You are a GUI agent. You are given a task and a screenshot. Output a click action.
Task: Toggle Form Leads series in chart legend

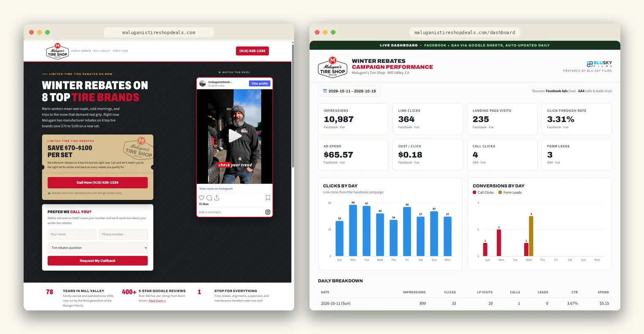(510, 192)
